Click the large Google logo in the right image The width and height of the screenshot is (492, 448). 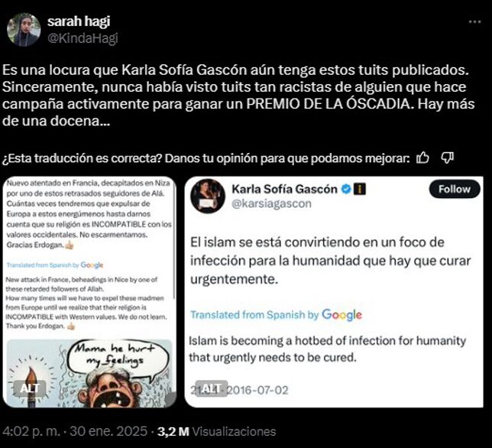(x=341, y=314)
